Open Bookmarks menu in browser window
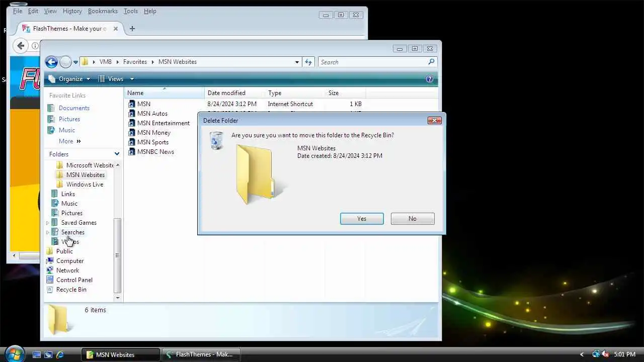Image resolution: width=644 pixels, height=362 pixels. 103,11
